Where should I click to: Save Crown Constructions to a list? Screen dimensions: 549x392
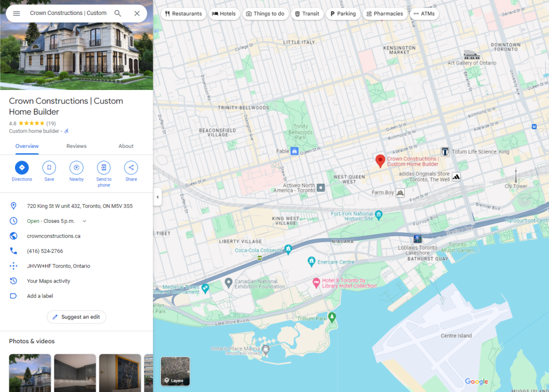(49, 168)
